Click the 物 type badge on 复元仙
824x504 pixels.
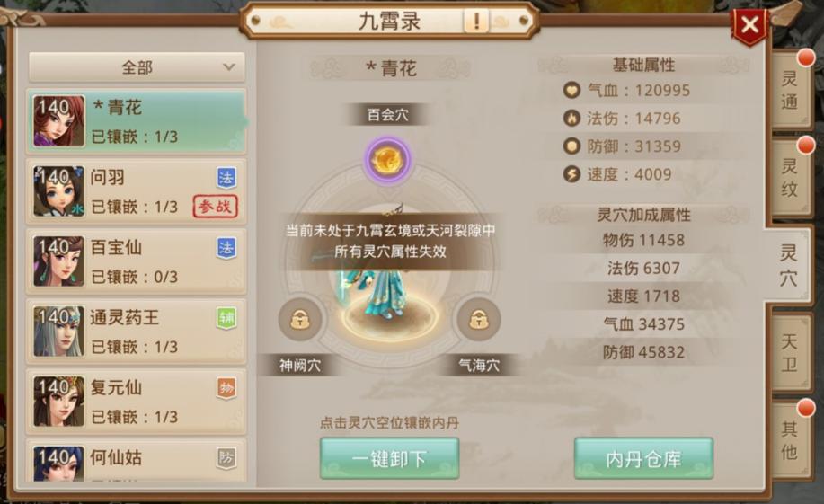tap(226, 388)
